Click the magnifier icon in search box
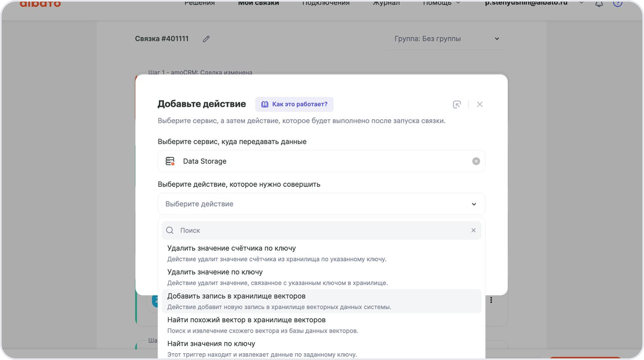The height and width of the screenshot is (360, 644). point(170,230)
